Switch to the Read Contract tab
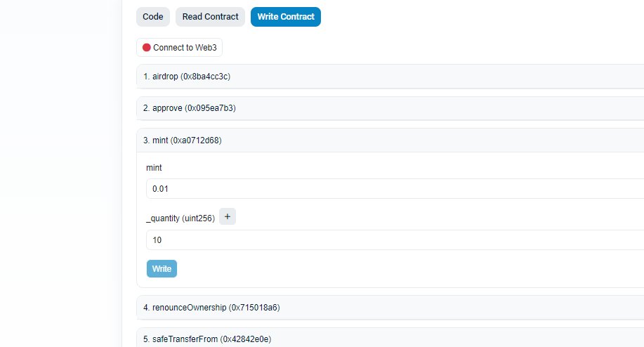 [210, 17]
